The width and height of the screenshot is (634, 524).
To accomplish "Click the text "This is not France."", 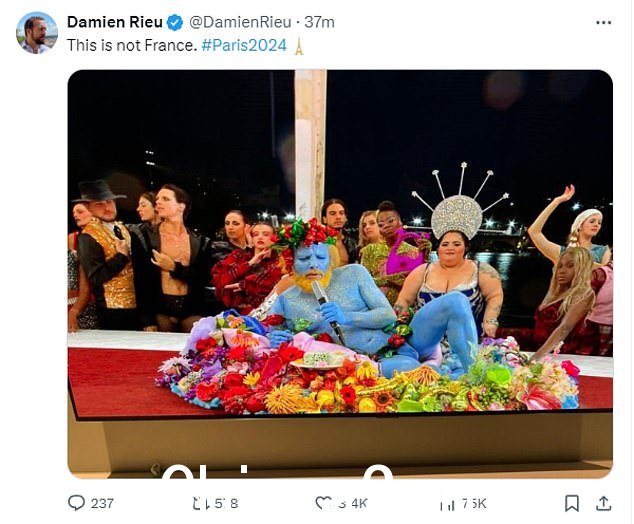I will click(x=132, y=45).
